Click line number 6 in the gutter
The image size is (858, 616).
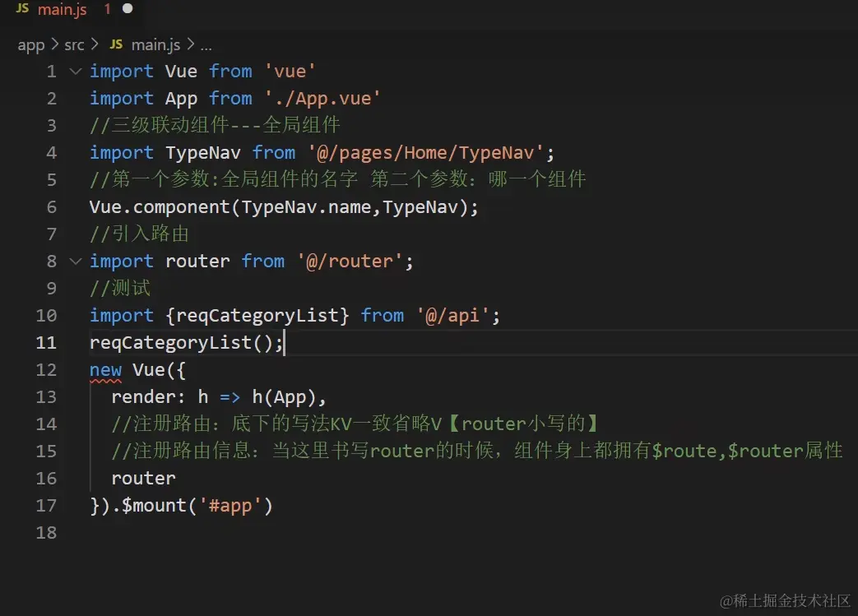(x=52, y=207)
